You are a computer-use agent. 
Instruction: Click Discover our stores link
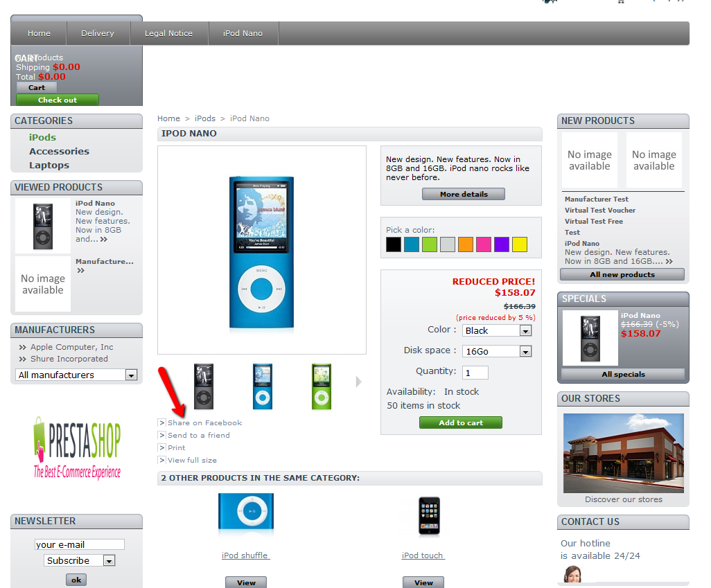point(624,499)
